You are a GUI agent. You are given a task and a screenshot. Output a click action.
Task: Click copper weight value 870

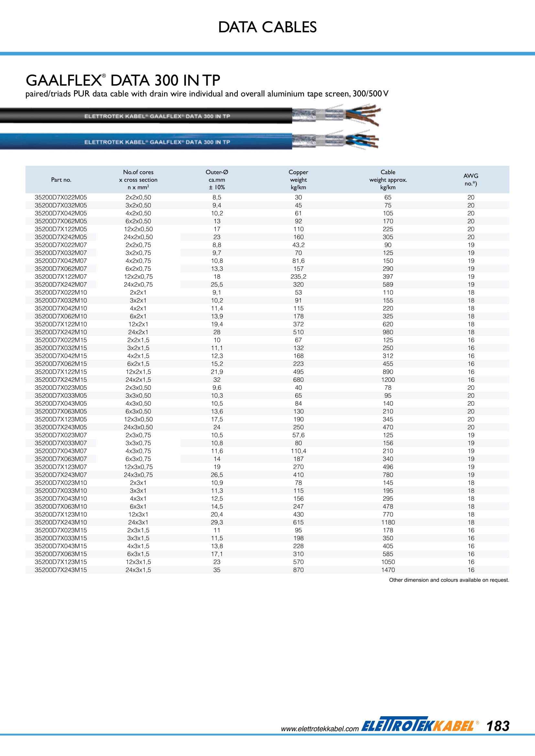point(299,570)
